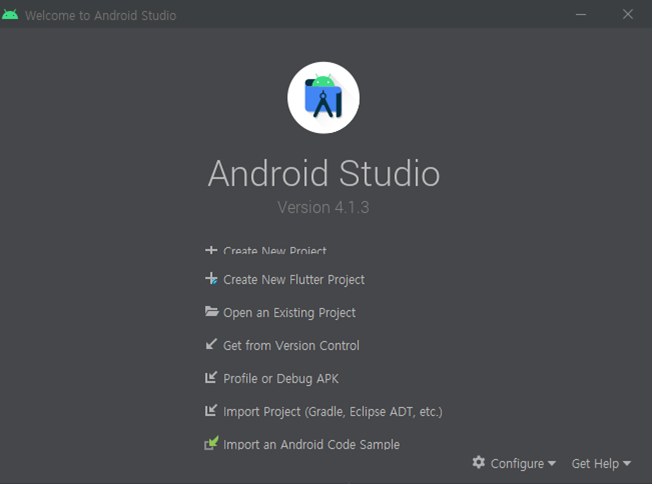Expand the Get Help dropdown arrow
652x484 pixels.
[627, 463]
